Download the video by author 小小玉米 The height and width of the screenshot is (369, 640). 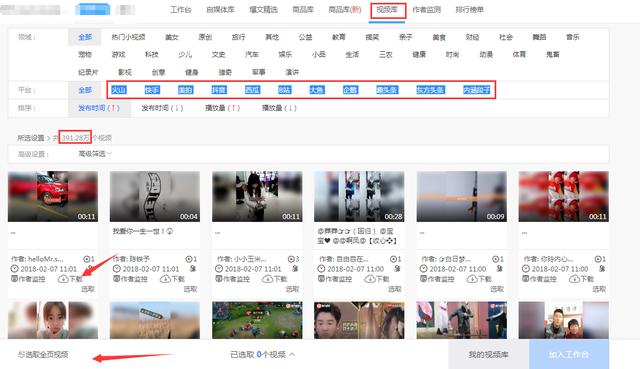coord(275,279)
